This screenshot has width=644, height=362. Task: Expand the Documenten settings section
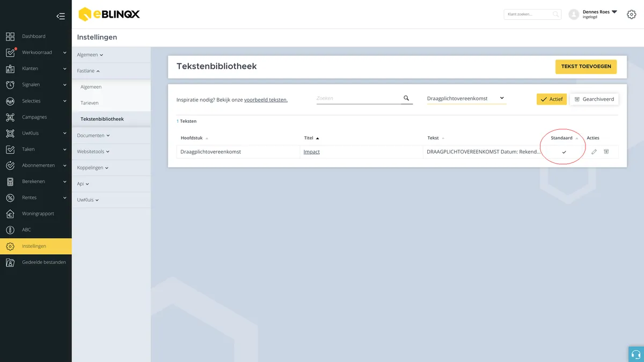(x=93, y=136)
